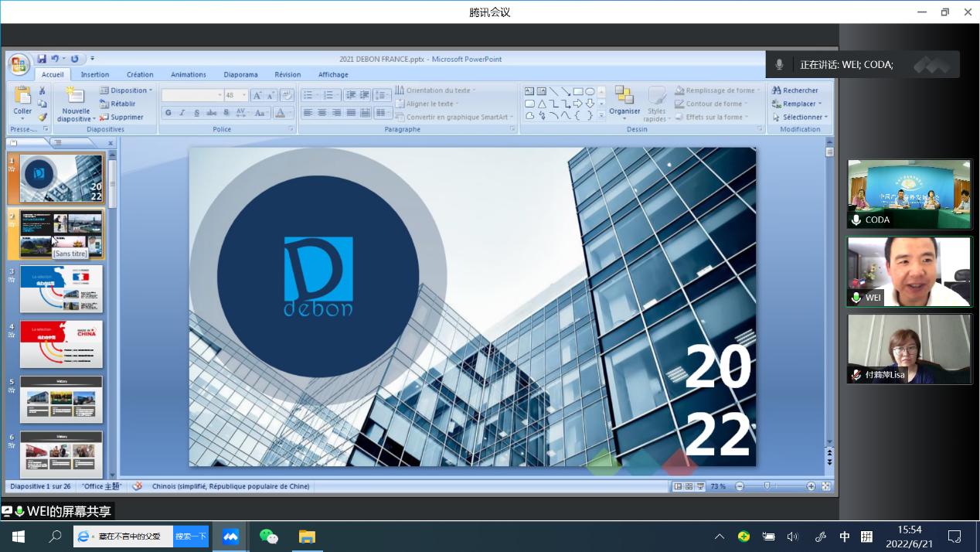
Task: Select the triangle shape
Action: (542, 104)
